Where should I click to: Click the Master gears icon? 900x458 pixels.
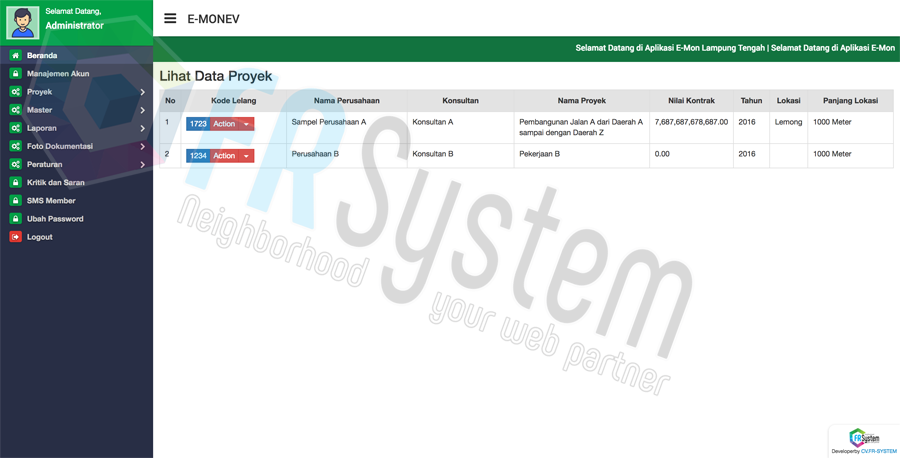[x=15, y=110]
